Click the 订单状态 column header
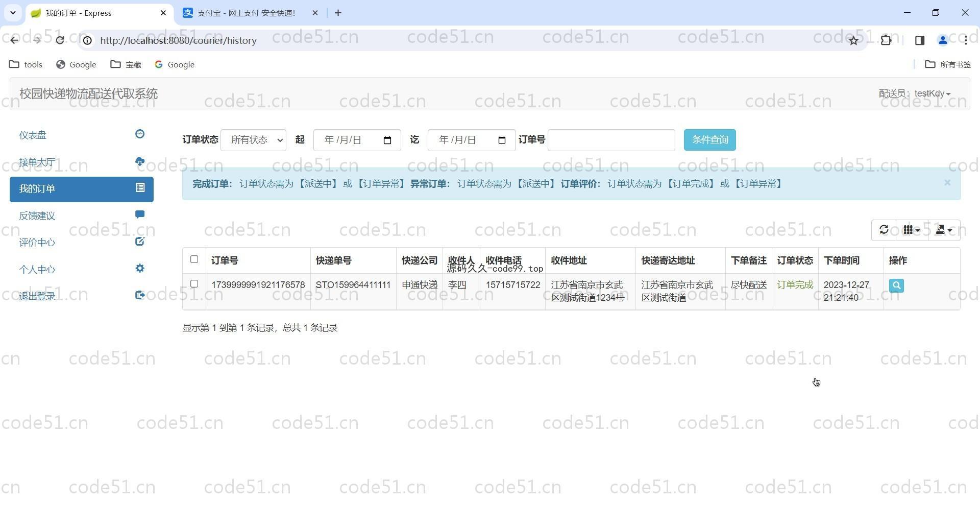The width and height of the screenshot is (980, 526). [795, 260]
